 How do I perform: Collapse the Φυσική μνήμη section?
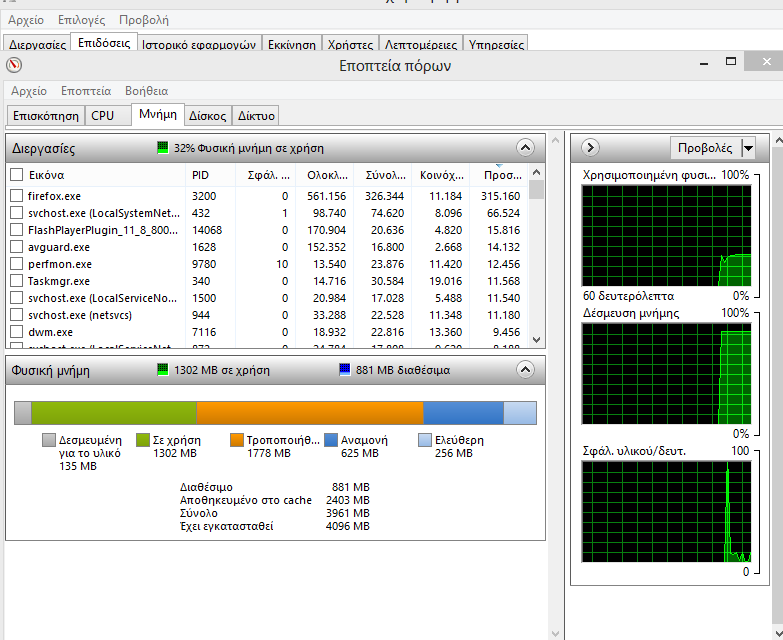pyautogui.click(x=525, y=370)
